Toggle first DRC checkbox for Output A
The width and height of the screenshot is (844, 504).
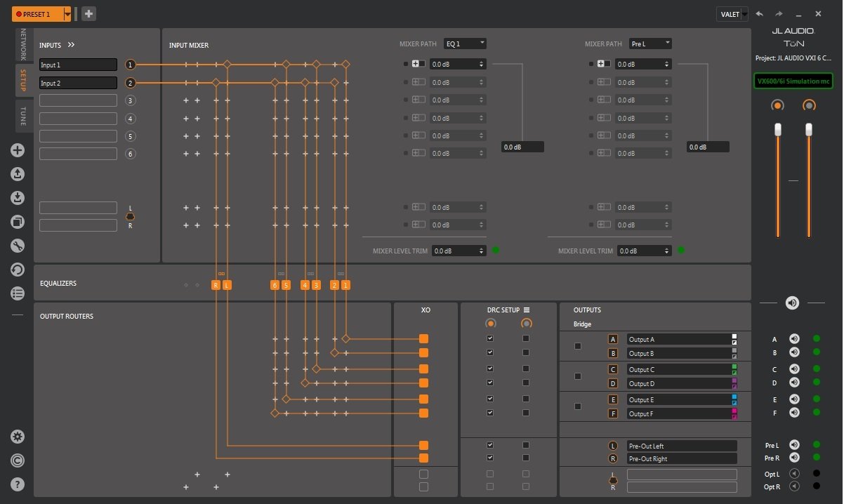tap(490, 338)
